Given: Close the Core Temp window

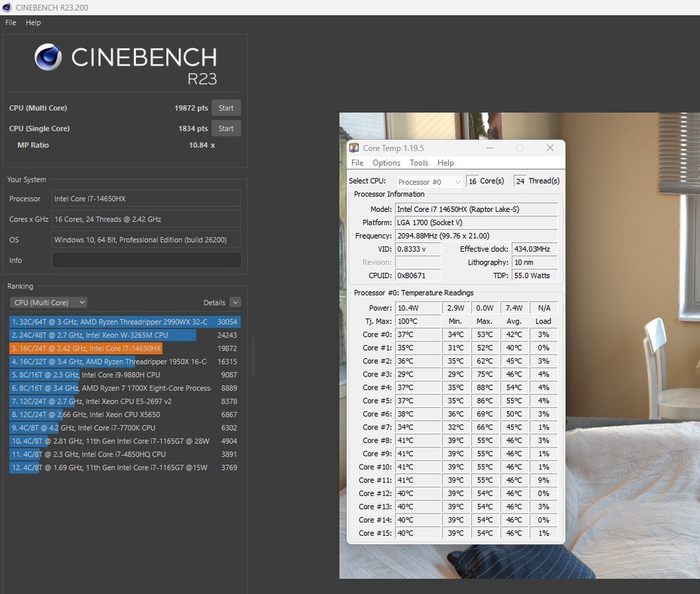Looking at the screenshot, I should [549, 148].
